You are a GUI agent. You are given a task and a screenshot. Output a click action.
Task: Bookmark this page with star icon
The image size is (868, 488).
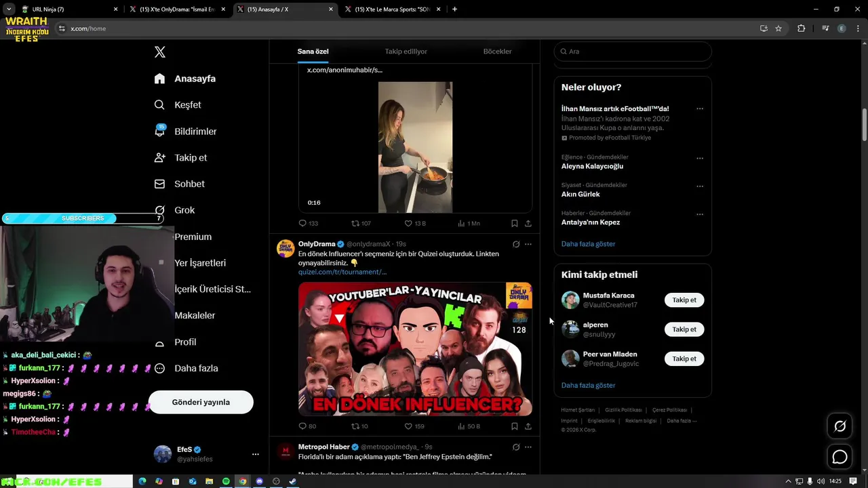778,28
